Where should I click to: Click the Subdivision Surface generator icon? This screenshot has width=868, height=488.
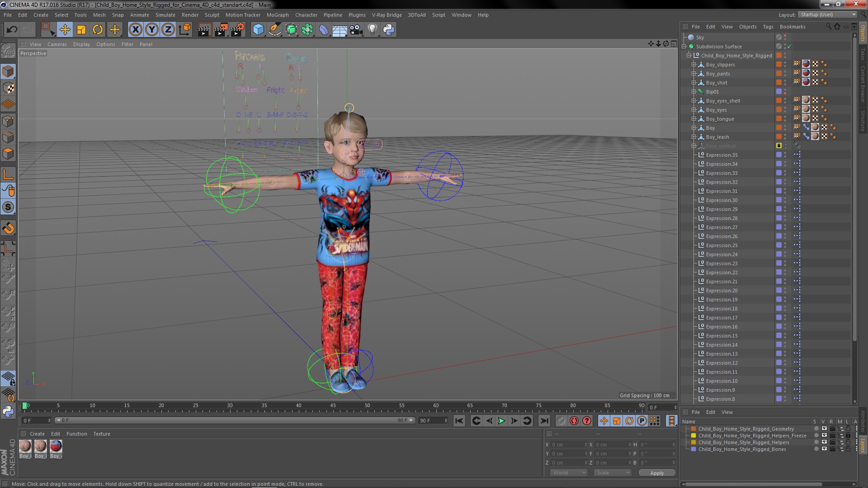(291, 30)
